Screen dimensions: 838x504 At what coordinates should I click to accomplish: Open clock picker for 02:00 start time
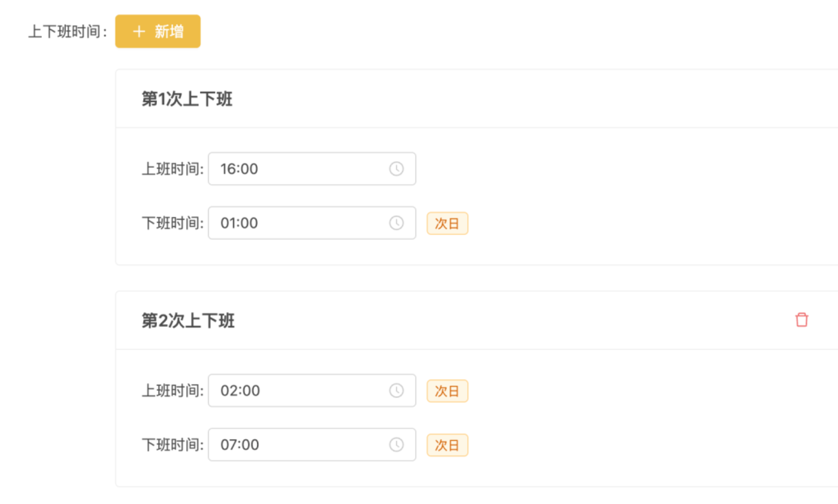tap(396, 390)
